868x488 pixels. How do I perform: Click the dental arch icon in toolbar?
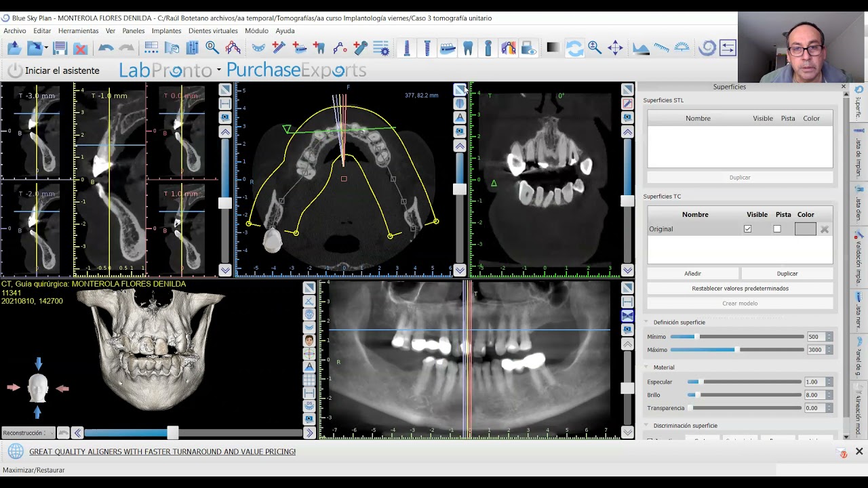(258, 48)
